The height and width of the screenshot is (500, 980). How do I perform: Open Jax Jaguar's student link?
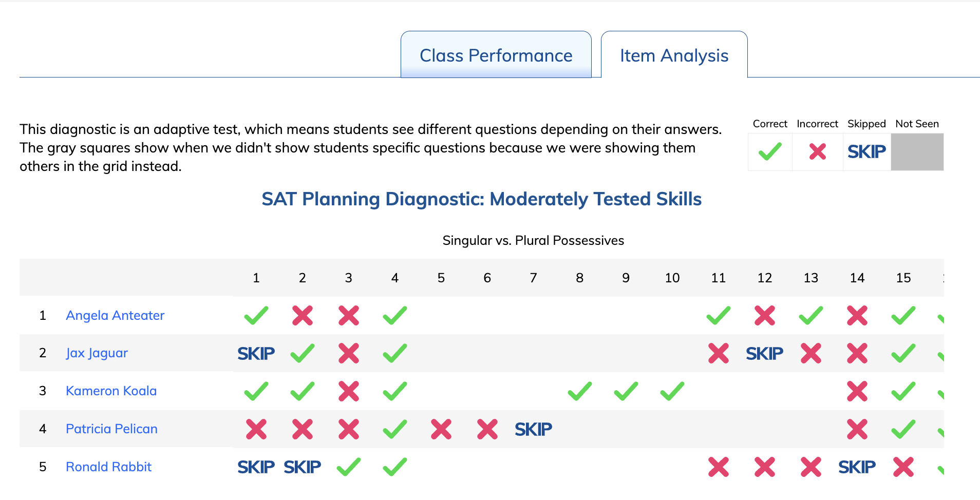coord(97,353)
